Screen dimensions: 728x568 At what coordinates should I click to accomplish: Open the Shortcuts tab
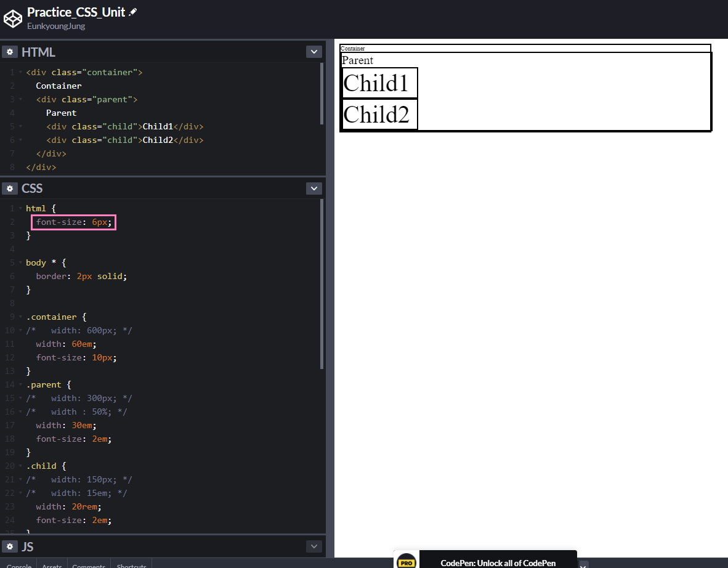coord(131,565)
